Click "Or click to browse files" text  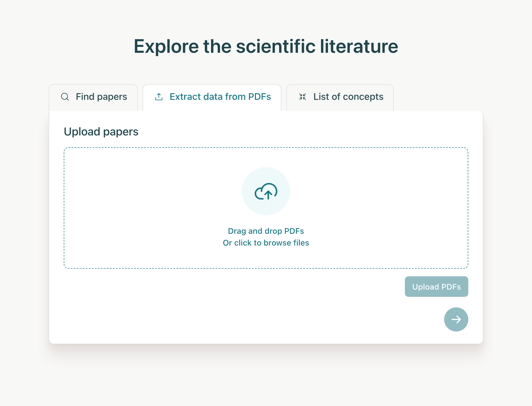pyautogui.click(x=266, y=243)
